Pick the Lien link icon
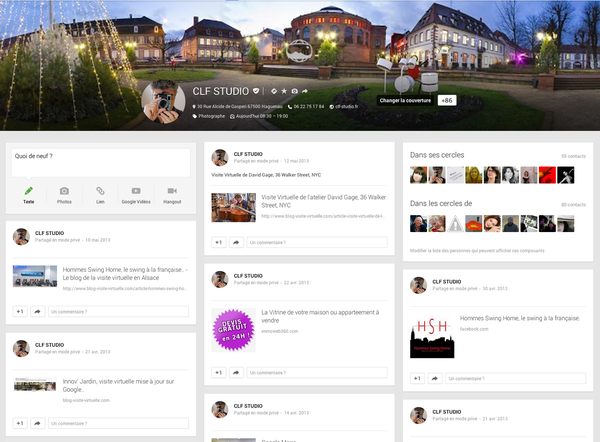600x442 pixels. pyautogui.click(x=100, y=191)
